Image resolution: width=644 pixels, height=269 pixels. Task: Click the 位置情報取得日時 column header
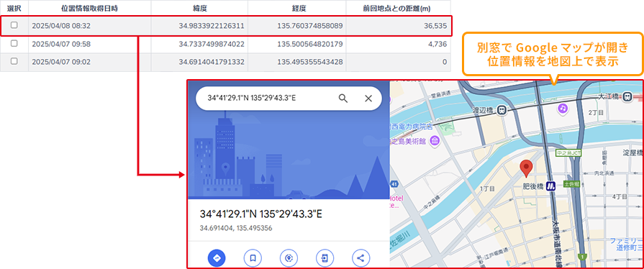tap(89, 8)
